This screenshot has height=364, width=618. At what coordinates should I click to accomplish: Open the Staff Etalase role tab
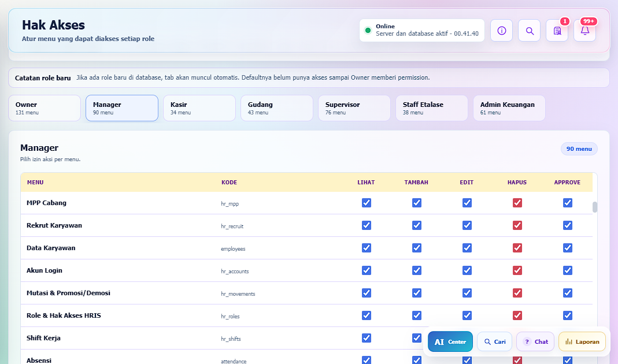[432, 108]
